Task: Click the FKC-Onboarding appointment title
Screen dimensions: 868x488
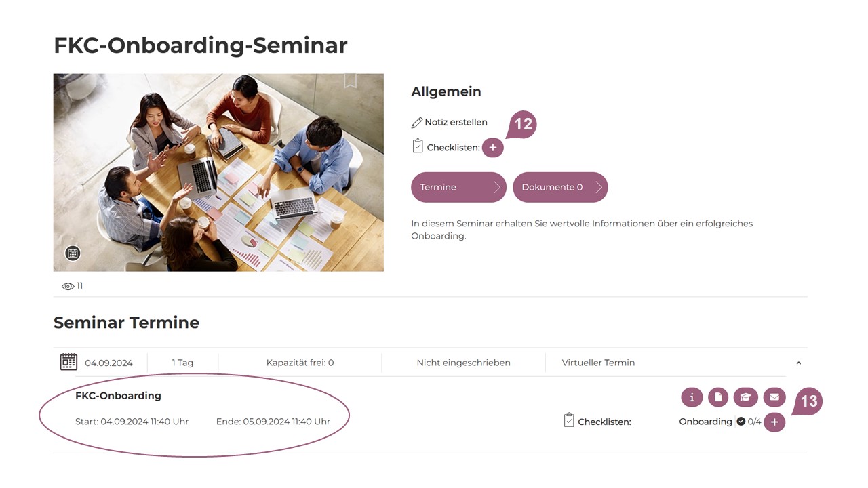Action: (118, 396)
